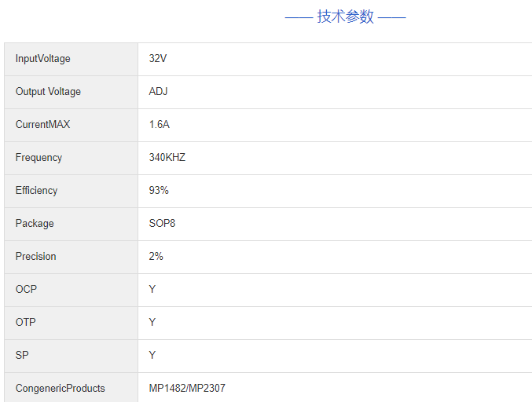Click the 340KHZ frequency value
532x402 pixels.
tap(167, 158)
